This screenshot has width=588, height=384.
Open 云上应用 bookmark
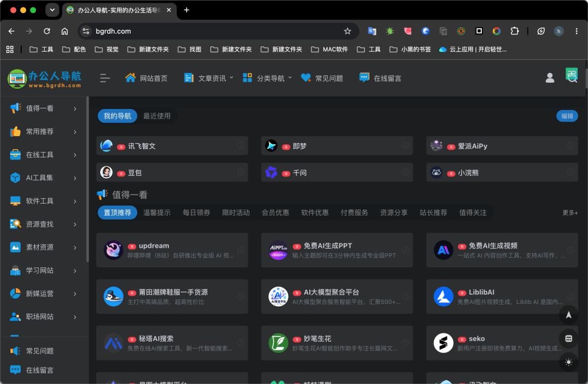[x=473, y=50]
